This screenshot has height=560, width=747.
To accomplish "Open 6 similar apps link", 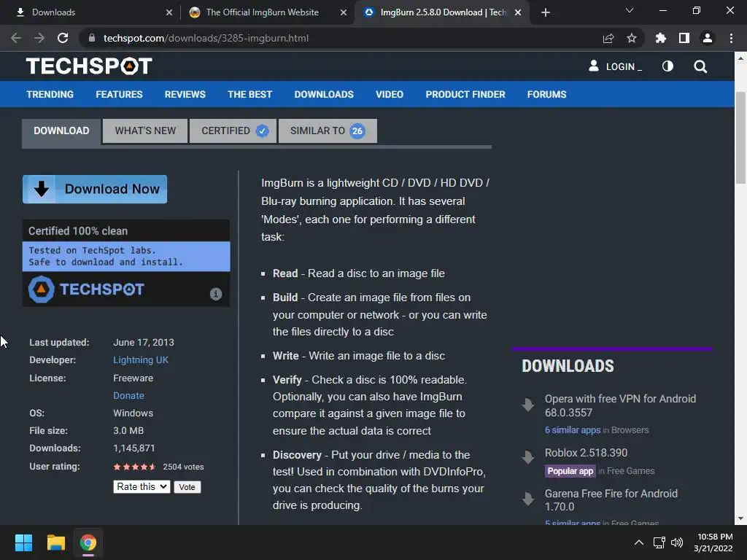I will (573, 430).
